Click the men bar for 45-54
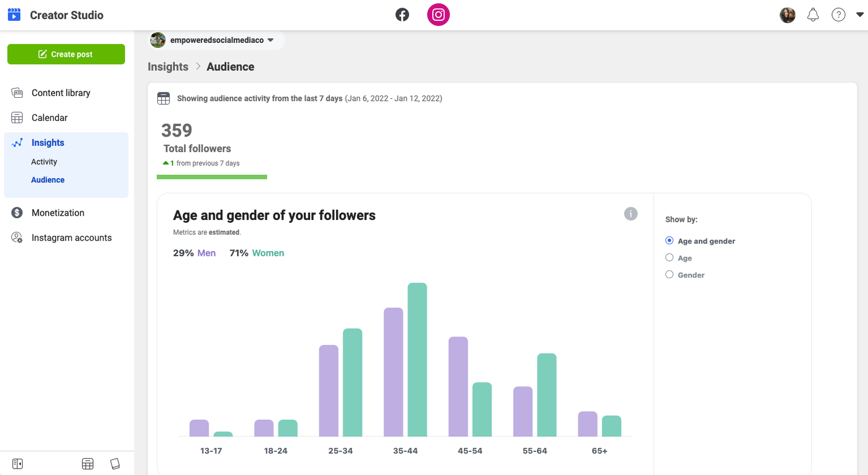 pos(458,386)
